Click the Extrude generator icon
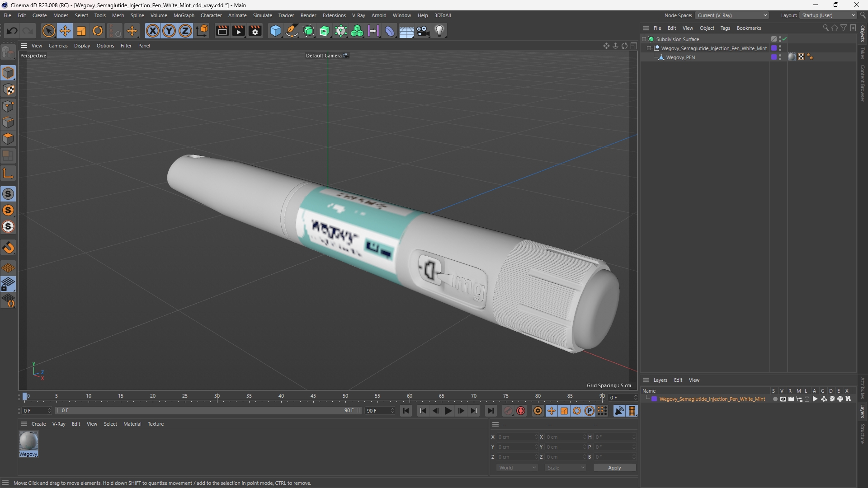Viewport: 868px width, 488px height. point(325,31)
